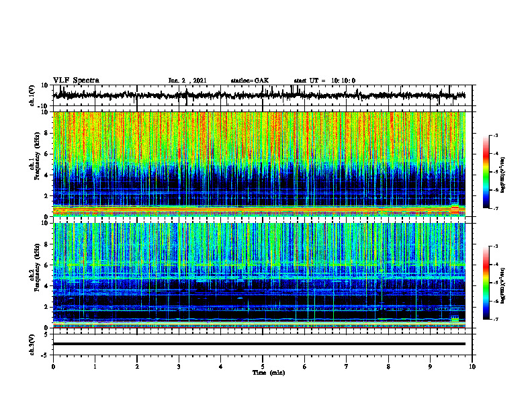532x411 pixels.
Task: Click time axis tick label "0"
Action: (x=53, y=367)
